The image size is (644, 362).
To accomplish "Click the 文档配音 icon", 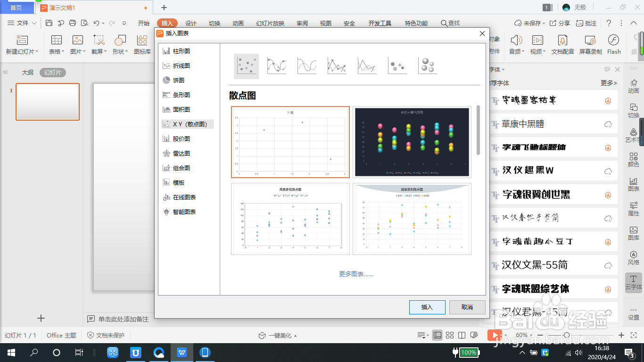I will click(x=563, y=45).
